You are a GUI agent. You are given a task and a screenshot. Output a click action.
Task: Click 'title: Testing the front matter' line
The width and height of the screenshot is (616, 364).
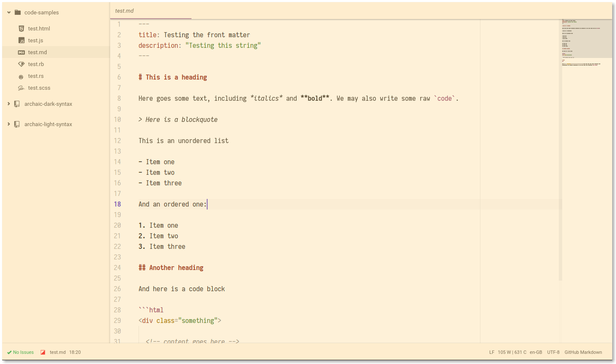[x=194, y=35]
